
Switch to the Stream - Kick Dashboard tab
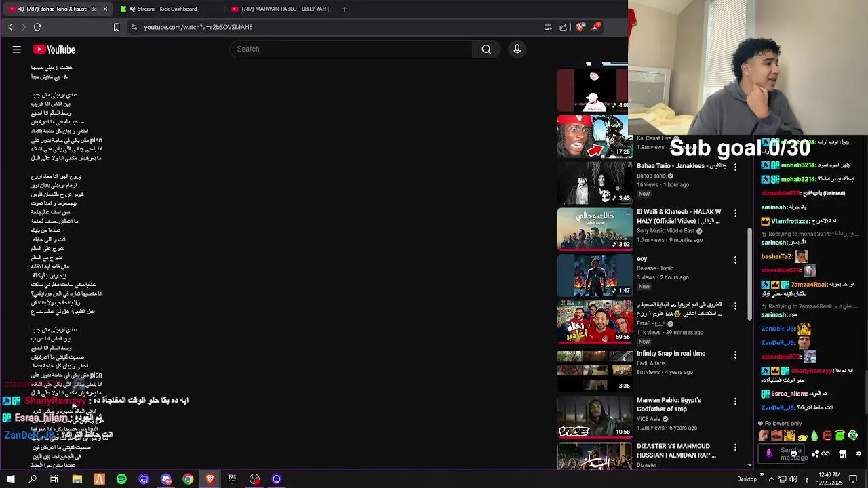click(167, 9)
